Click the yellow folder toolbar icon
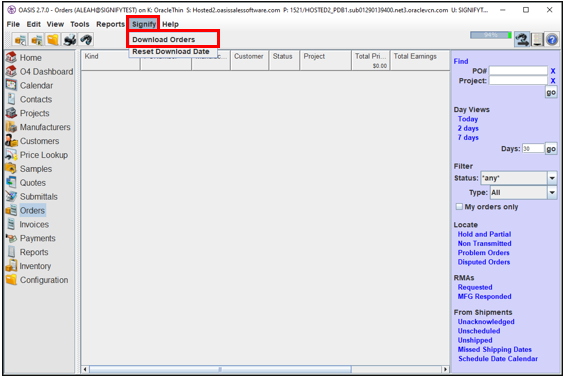Image resolution: width=563 pixels, height=377 pixels. (x=53, y=39)
